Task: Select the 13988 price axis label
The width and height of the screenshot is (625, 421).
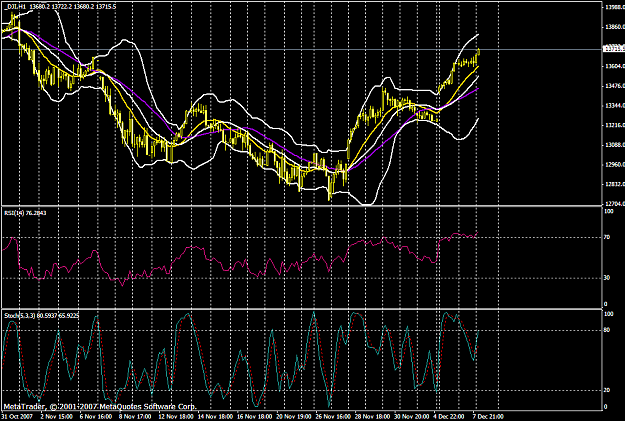Action: (x=615, y=8)
